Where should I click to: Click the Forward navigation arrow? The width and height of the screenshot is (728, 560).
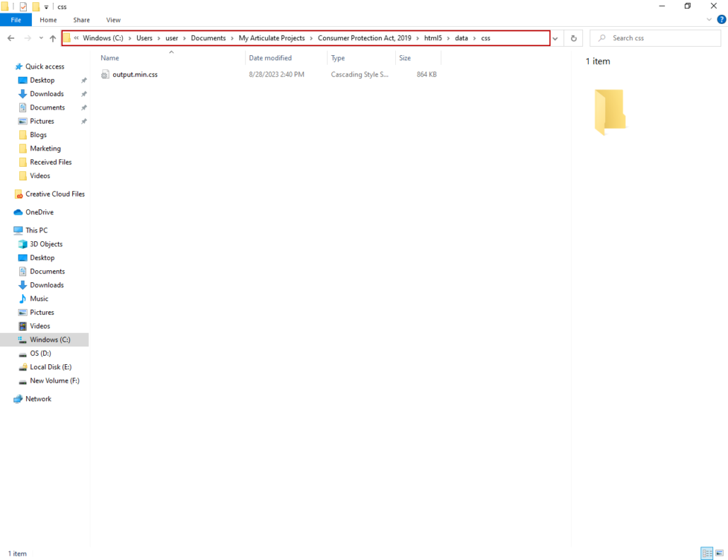click(x=28, y=38)
